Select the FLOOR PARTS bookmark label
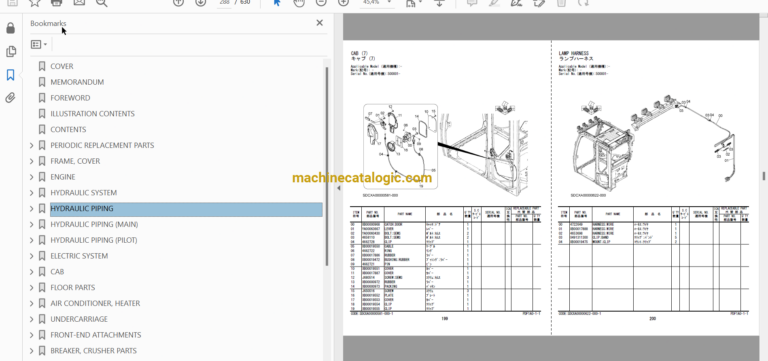Screen dimensions: 768x361 pyautogui.click(x=72, y=288)
